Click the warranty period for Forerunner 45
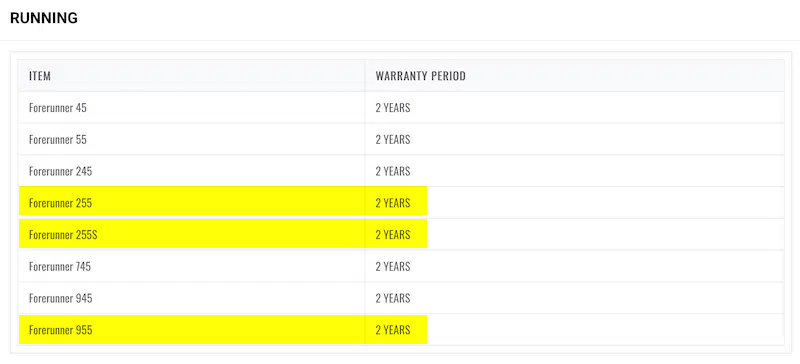This screenshot has height=364, width=800. (x=393, y=108)
